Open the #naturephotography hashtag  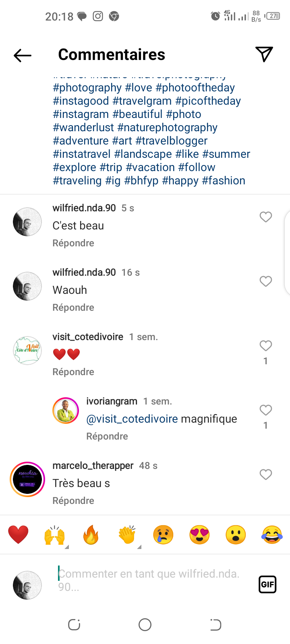[x=167, y=128]
